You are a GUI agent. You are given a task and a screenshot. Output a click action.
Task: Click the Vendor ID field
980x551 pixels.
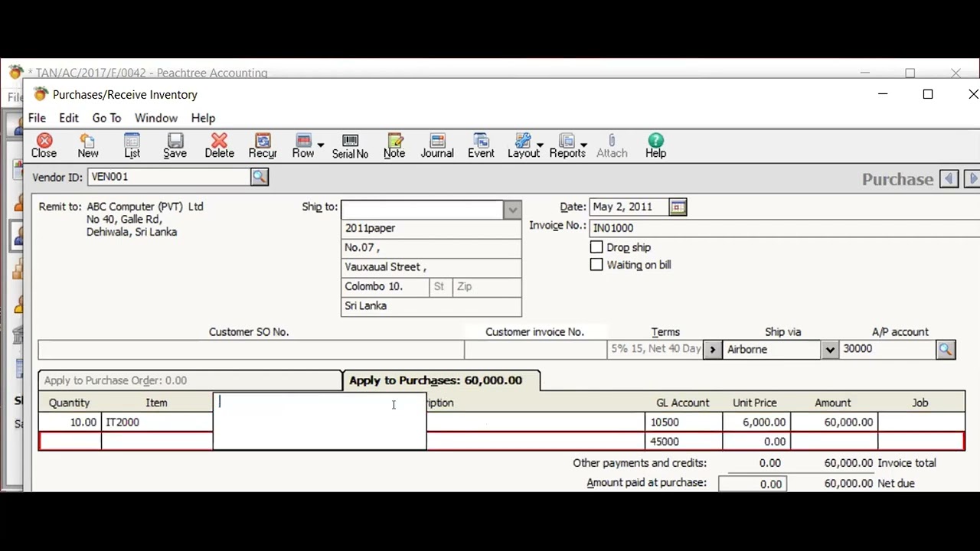tap(169, 177)
